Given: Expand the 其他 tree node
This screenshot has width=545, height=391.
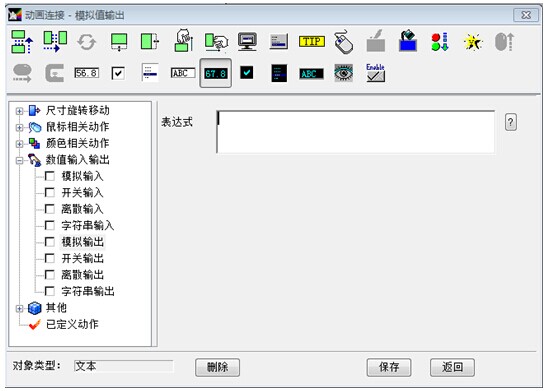Looking at the screenshot, I should click(x=19, y=308).
